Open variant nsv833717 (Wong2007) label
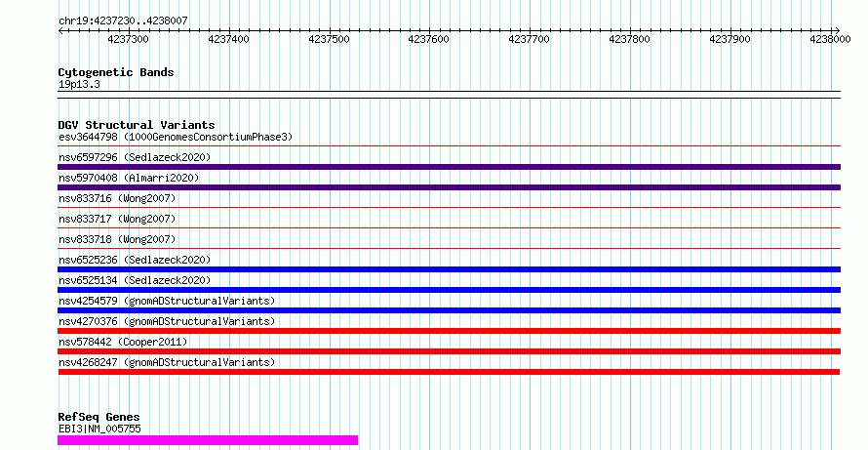The image size is (868, 450). (x=117, y=219)
